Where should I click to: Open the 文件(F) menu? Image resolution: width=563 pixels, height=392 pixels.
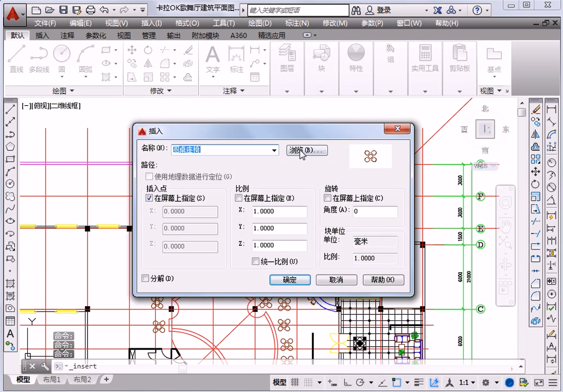click(x=45, y=23)
